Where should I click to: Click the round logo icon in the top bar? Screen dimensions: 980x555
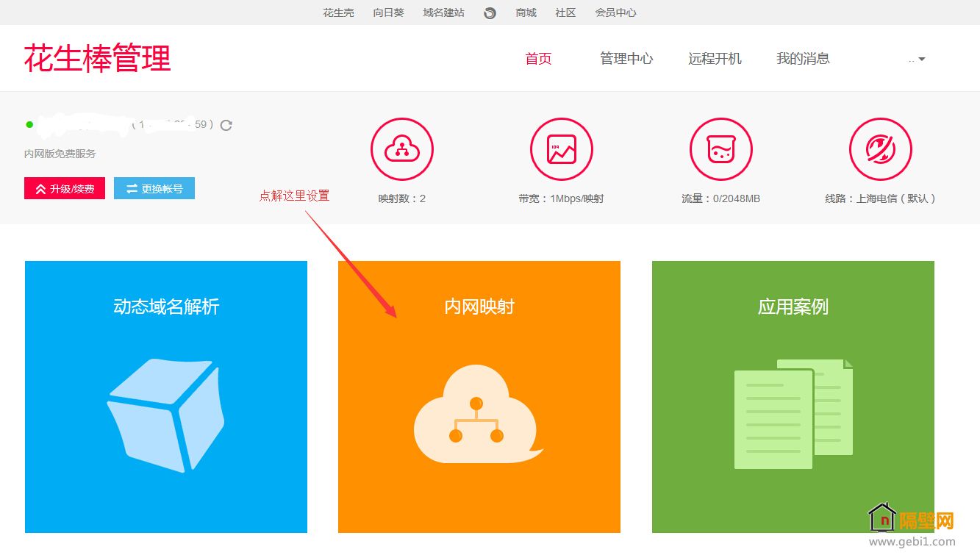[490, 13]
